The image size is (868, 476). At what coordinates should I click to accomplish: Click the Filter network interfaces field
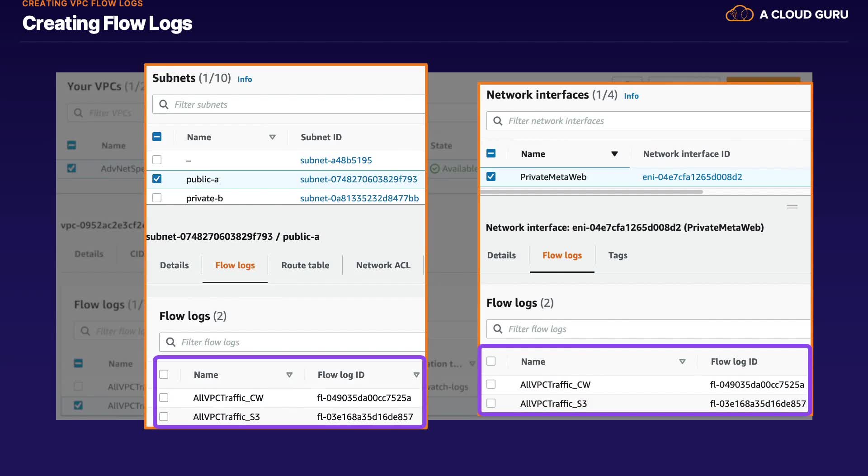(x=648, y=121)
